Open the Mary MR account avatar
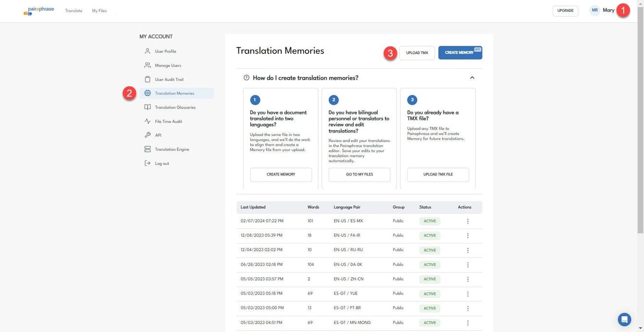This screenshot has width=644, height=332. [595, 10]
